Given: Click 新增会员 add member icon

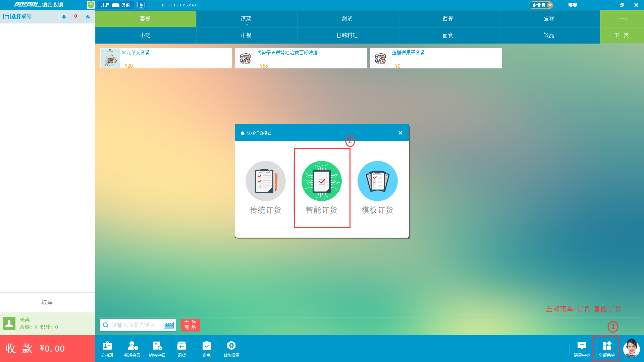Looking at the screenshot, I should [x=132, y=349].
